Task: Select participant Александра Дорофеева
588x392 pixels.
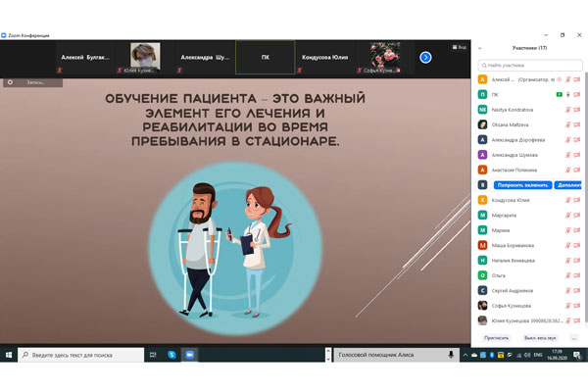Action: (x=529, y=139)
